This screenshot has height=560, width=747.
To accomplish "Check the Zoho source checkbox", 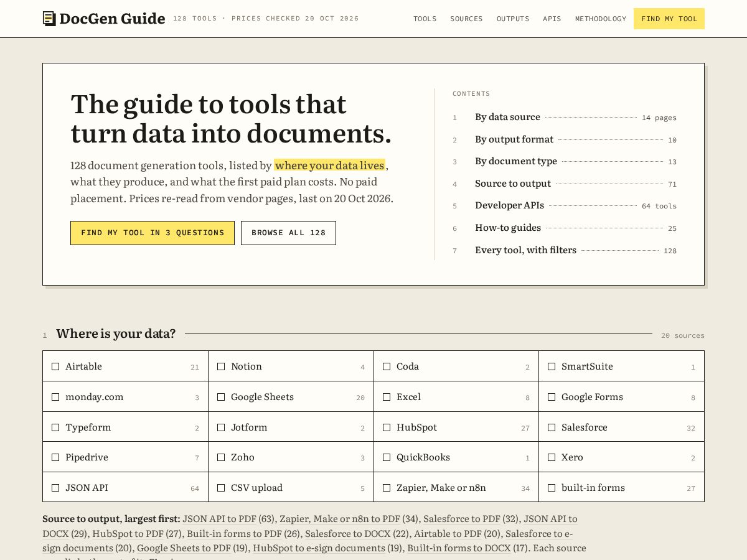I will [x=221, y=457].
